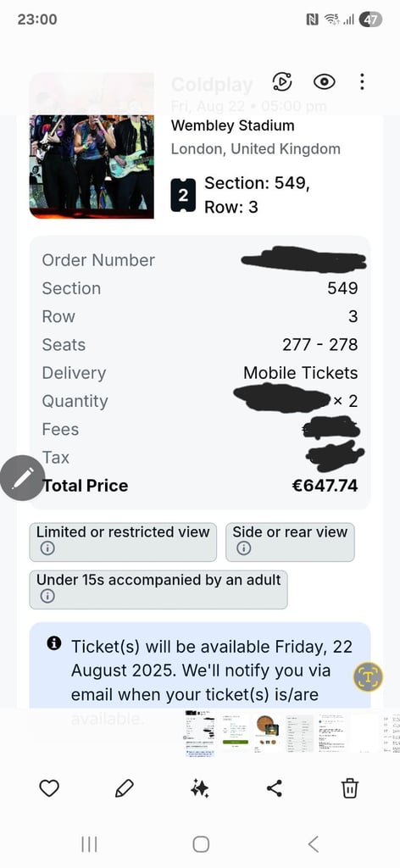
Task: Tap the floating pencil annotate button
Action: point(23,478)
